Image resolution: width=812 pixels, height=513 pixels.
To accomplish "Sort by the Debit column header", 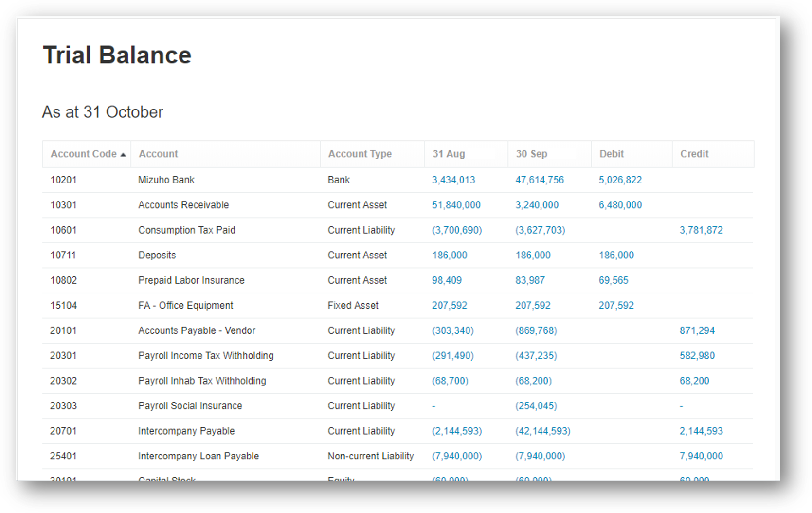I will click(x=611, y=154).
